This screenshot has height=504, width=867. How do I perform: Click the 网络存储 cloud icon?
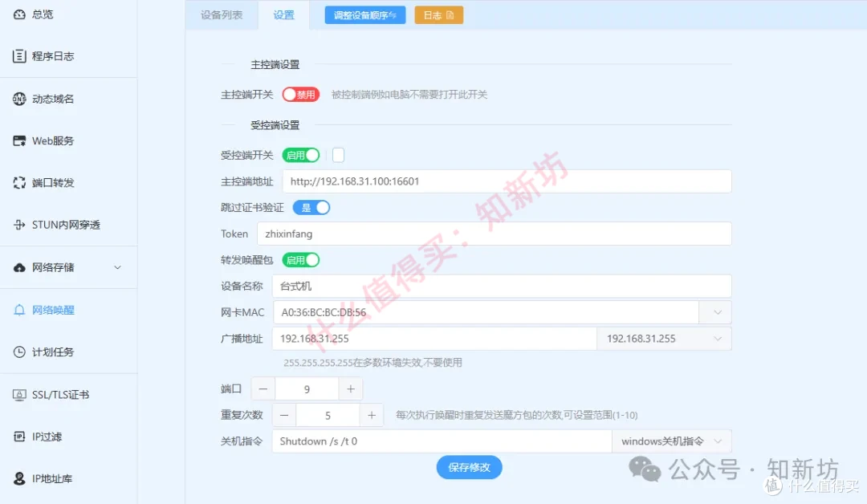coord(19,267)
